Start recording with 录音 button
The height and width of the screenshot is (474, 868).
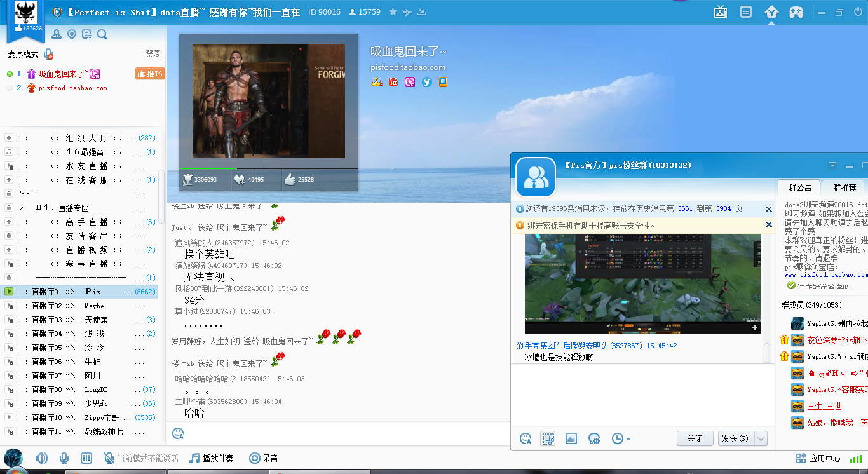264,458
